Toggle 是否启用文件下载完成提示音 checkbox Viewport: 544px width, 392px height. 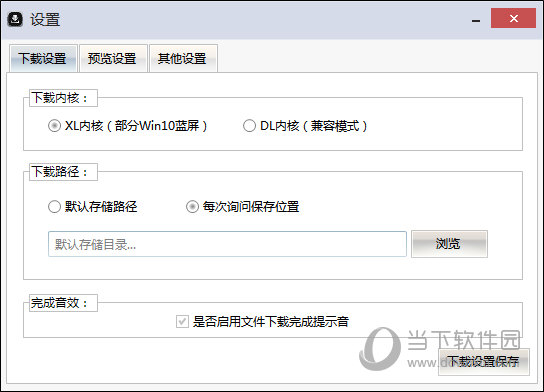182,322
